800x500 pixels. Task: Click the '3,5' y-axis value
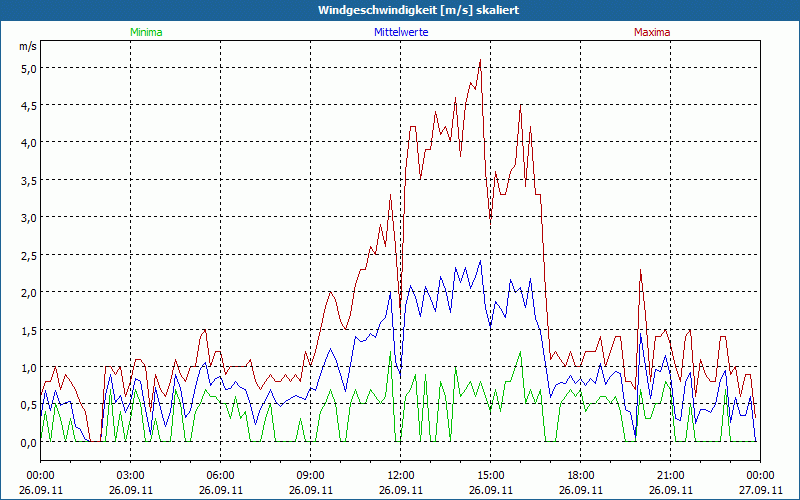(29, 181)
